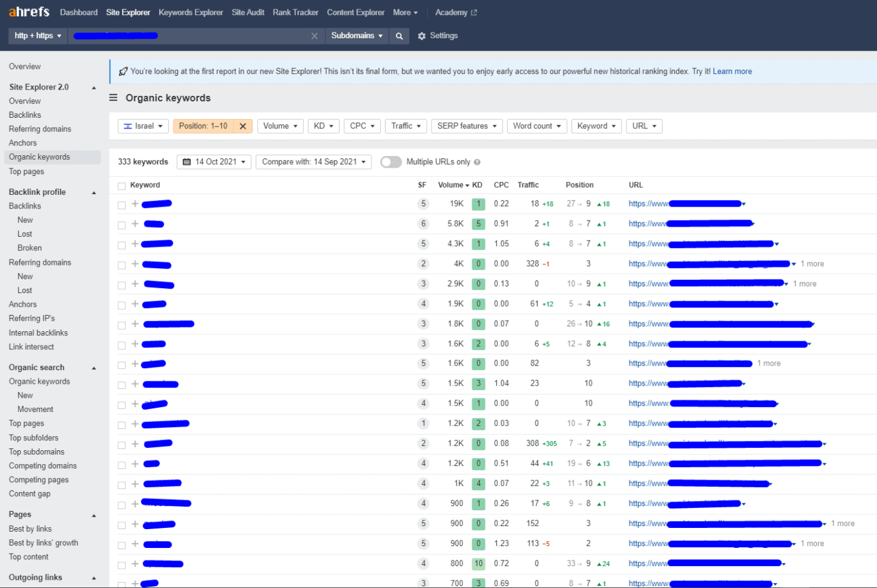Open Rank Tracker from top menu
This screenshot has height=588, width=877.
295,13
